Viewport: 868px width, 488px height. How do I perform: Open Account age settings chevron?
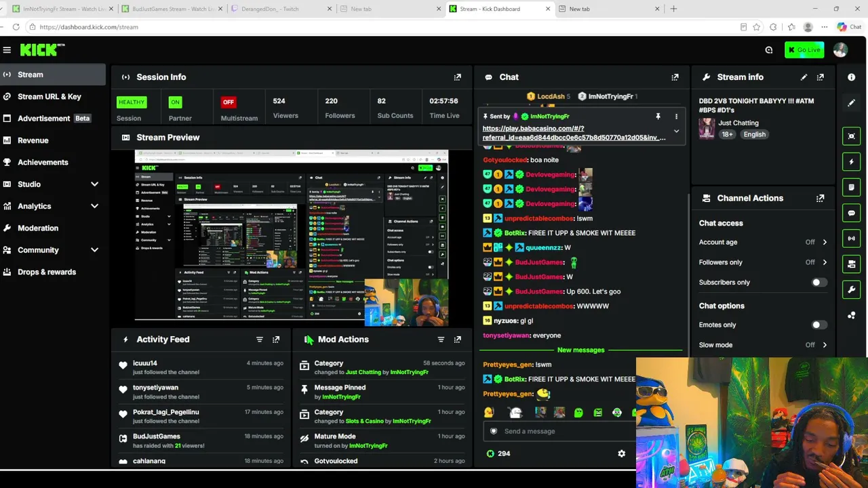point(825,242)
